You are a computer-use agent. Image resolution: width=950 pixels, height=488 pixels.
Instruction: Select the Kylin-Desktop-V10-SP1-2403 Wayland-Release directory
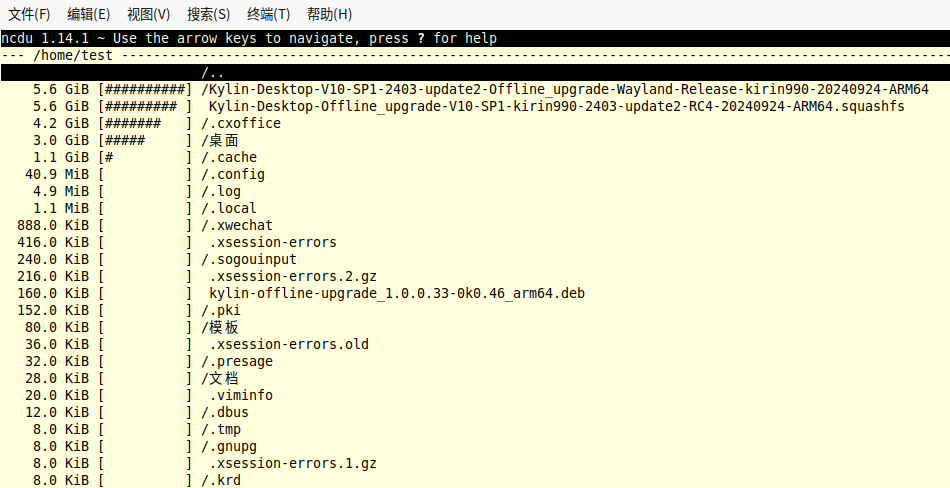click(x=564, y=89)
